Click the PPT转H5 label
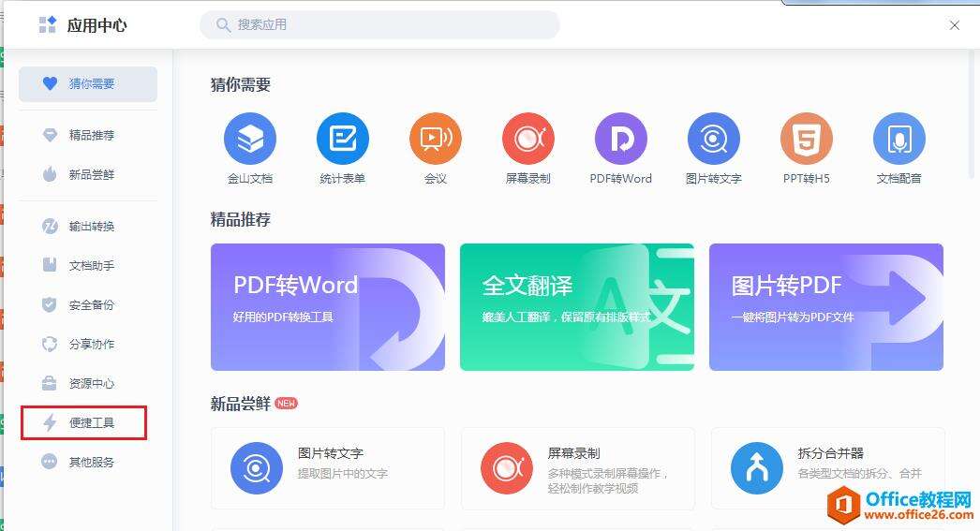 pyautogui.click(x=807, y=179)
